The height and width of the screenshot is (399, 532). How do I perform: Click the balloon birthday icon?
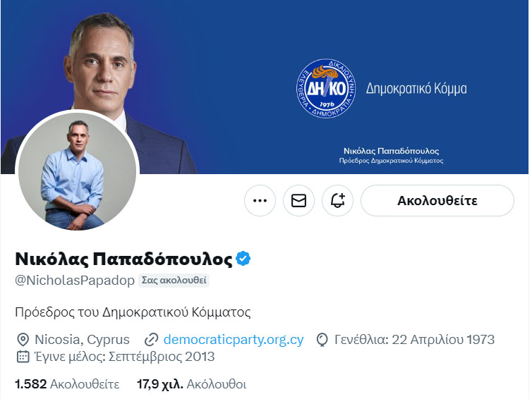[x=322, y=340]
